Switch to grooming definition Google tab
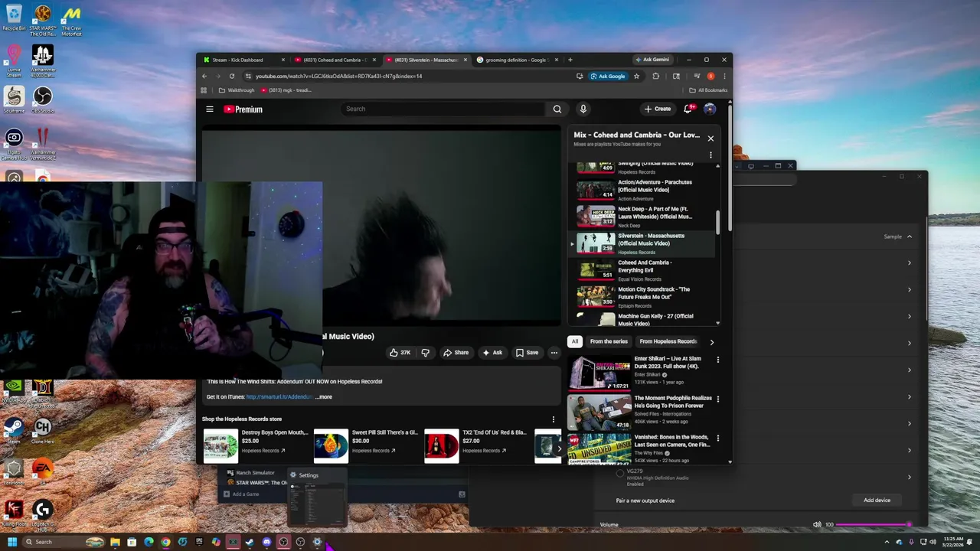 tap(518, 60)
